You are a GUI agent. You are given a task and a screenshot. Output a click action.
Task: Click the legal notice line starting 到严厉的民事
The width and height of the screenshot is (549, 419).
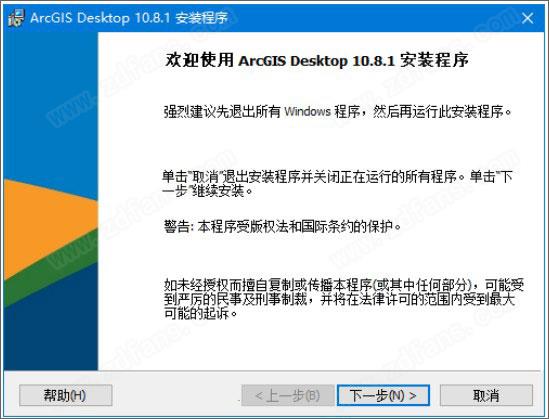[339, 299]
